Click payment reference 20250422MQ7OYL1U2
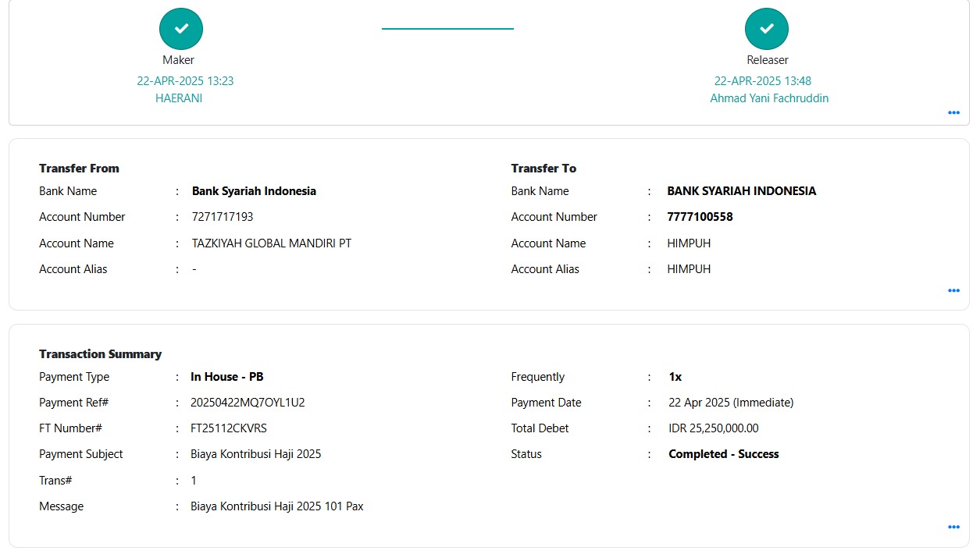 pyautogui.click(x=248, y=403)
